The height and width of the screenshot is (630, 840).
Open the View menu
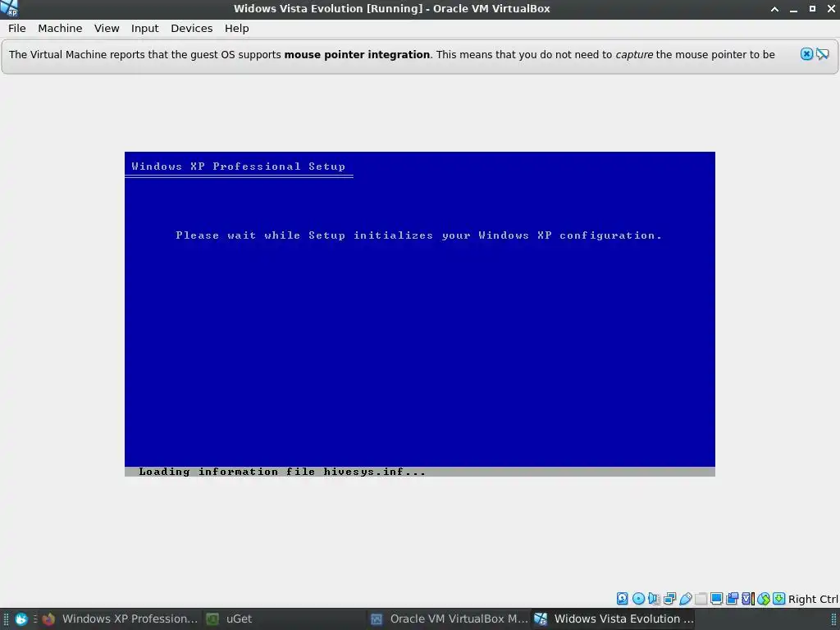pyautogui.click(x=107, y=29)
